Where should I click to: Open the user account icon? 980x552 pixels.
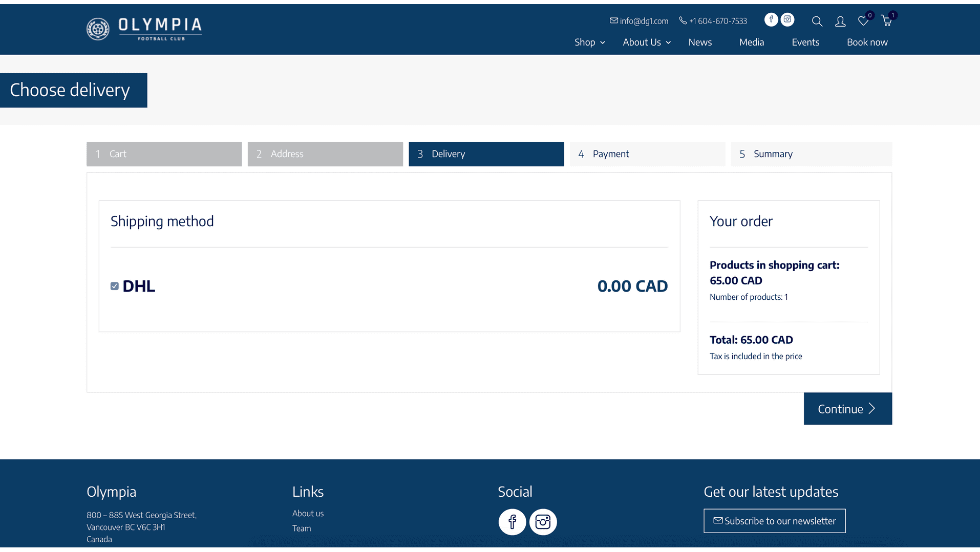tap(840, 21)
